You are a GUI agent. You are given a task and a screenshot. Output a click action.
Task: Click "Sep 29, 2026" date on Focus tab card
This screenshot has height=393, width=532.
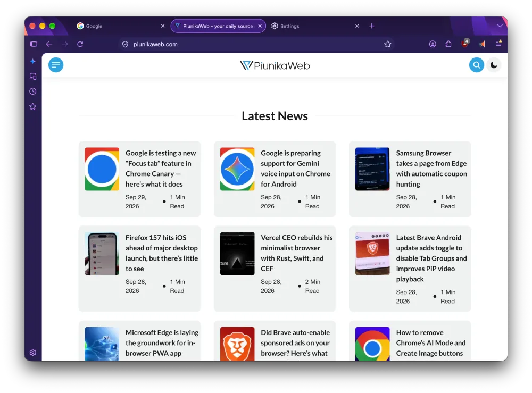136,202
